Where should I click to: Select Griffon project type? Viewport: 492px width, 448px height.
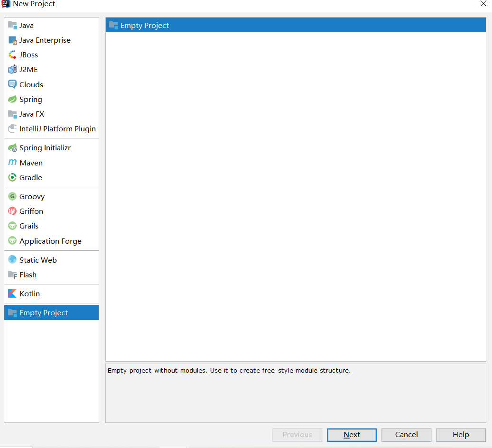click(x=51, y=211)
